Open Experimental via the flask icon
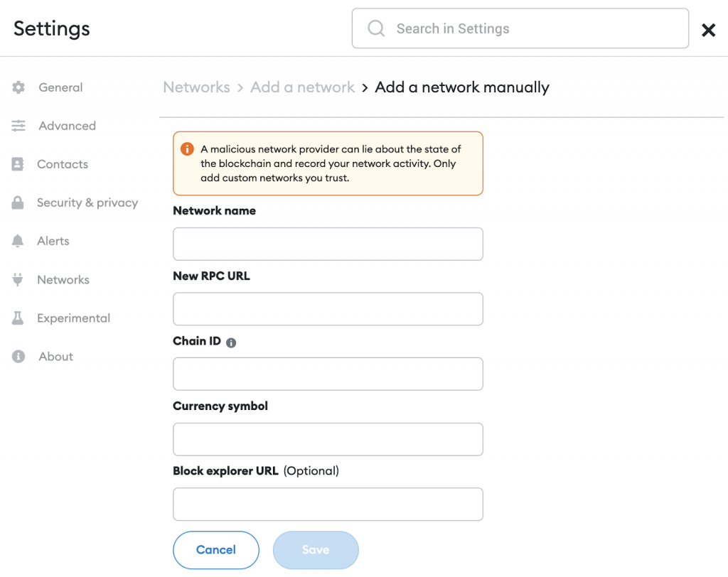The image size is (728, 577). click(18, 318)
